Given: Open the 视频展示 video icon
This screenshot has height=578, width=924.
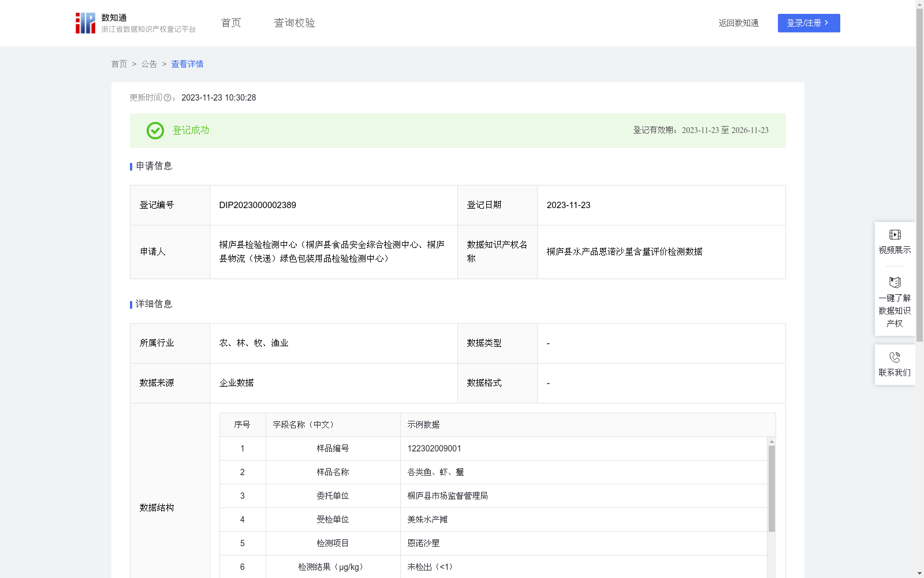Looking at the screenshot, I should coord(895,235).
